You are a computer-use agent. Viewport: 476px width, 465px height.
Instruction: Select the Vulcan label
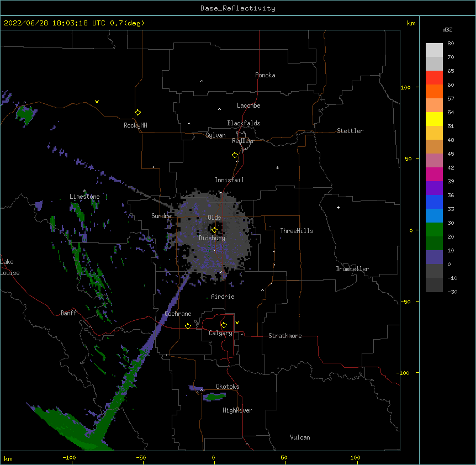tap(300, 437)
